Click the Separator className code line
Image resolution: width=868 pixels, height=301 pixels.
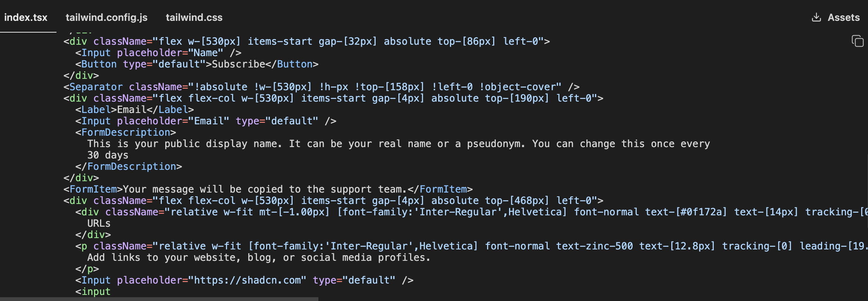pos(321,87)
